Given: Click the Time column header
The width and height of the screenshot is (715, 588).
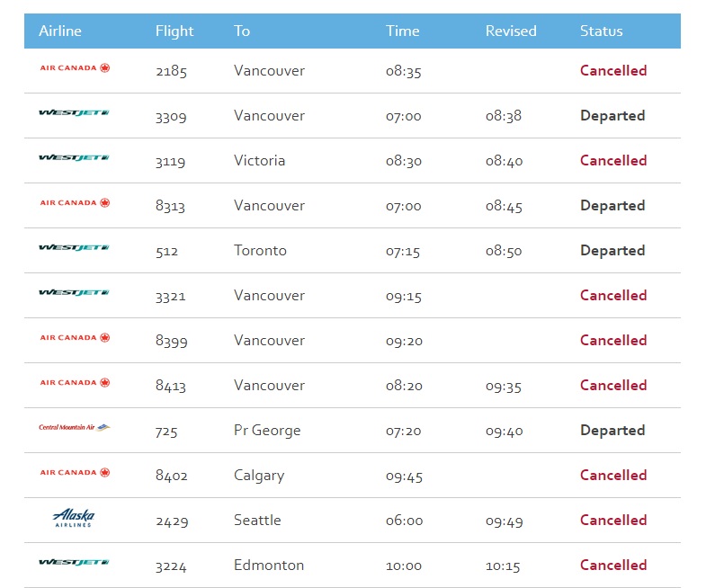Looking at the screenshot, I should coord(403,31).
